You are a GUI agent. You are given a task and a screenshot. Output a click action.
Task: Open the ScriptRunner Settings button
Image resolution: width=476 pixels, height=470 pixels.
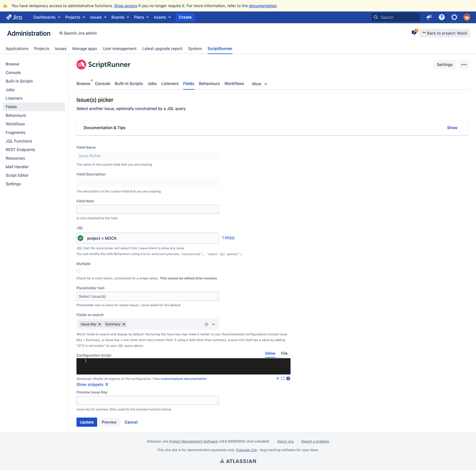click(445, 64)
